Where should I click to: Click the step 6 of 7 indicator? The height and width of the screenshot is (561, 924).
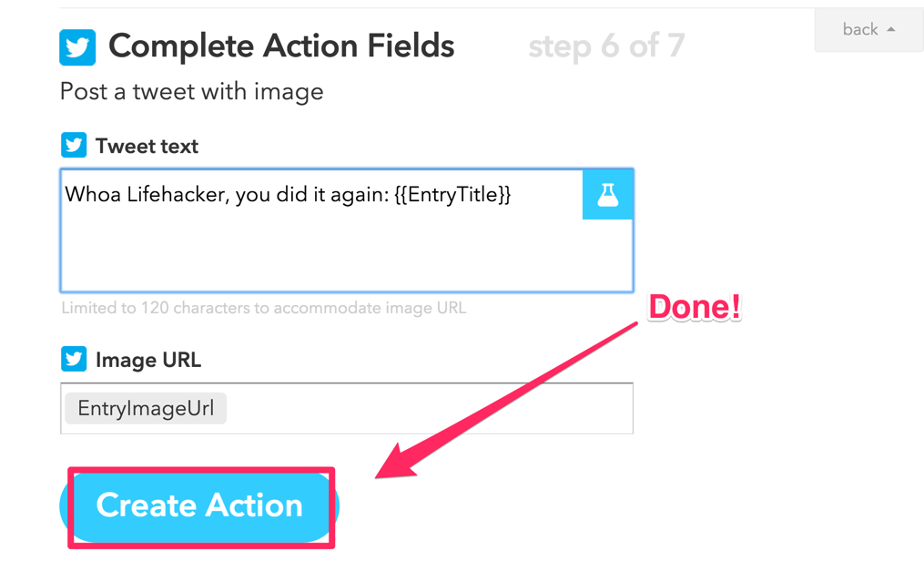click(x=606, y=46)
